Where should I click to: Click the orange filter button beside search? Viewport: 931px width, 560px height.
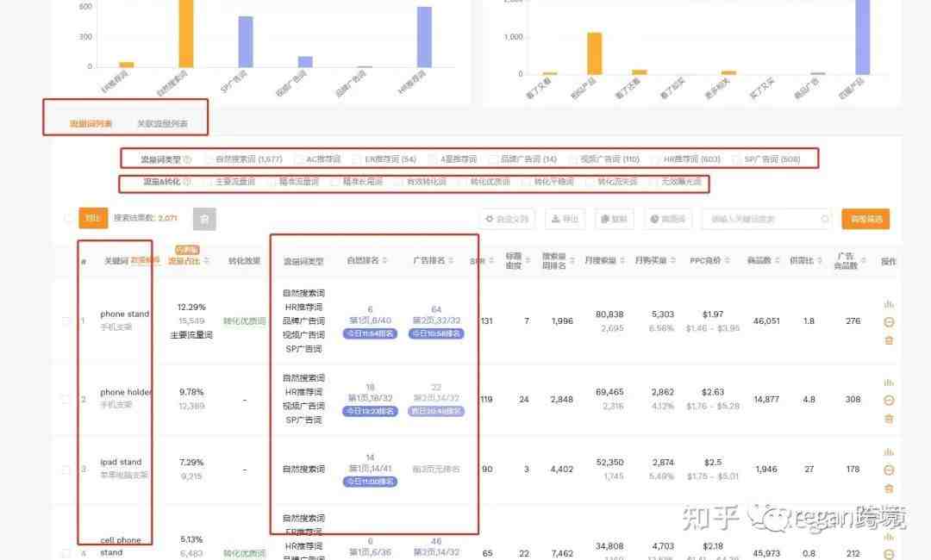click(865, 219)
